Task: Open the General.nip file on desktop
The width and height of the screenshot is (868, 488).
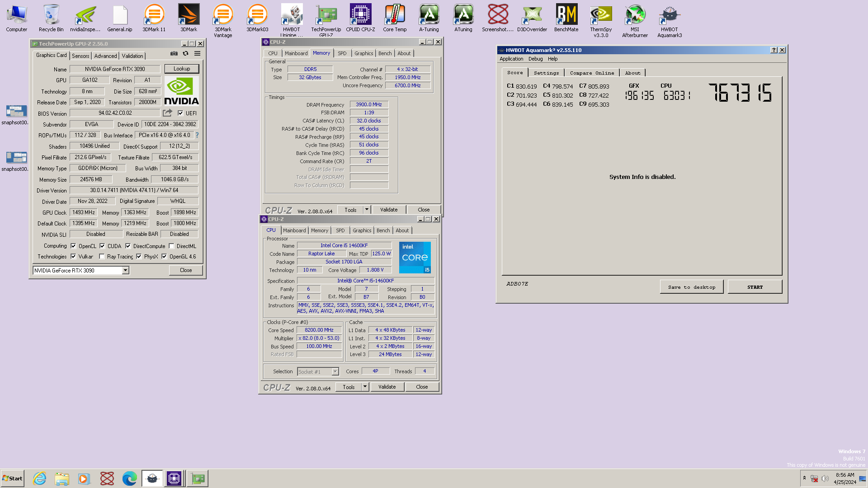Action: click(120, 18)
